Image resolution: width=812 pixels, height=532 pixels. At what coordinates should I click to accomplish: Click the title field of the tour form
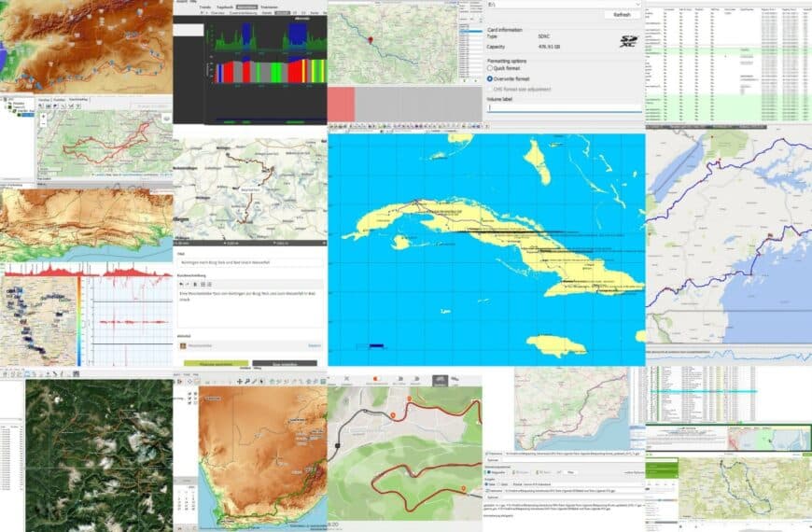250,262
